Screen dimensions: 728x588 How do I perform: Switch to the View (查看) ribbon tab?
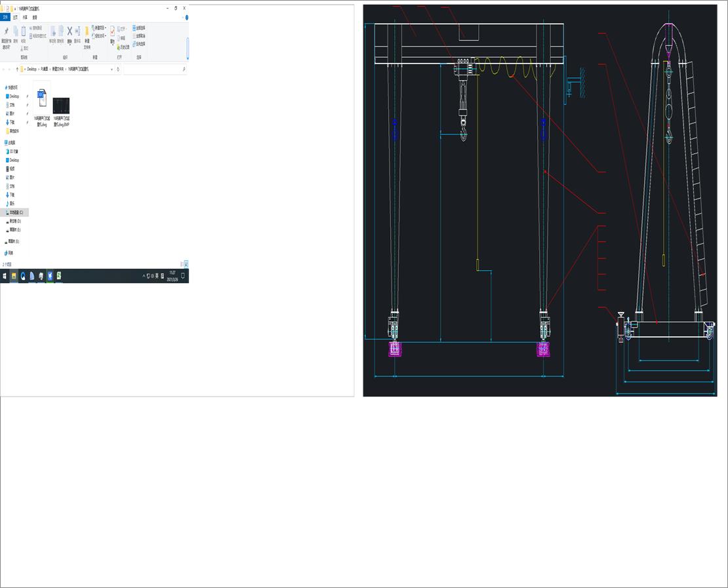35,18
